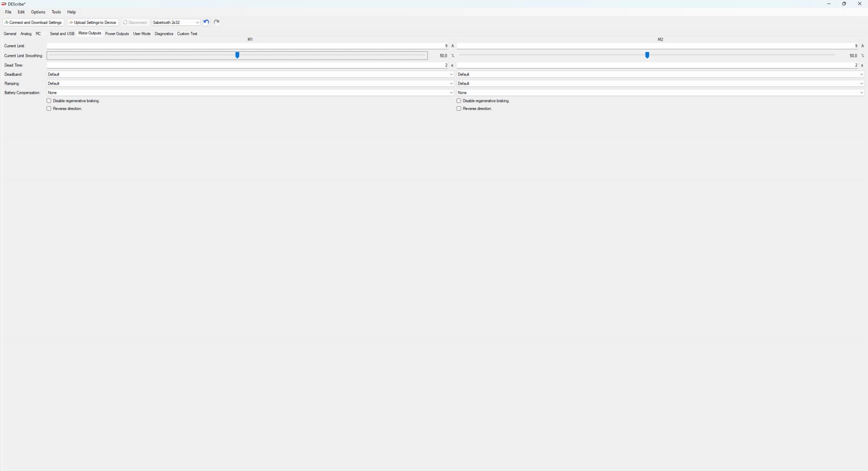Click the M1 Current Limit field
Screen dimensions: 868x471
click(x=248, y=46)
